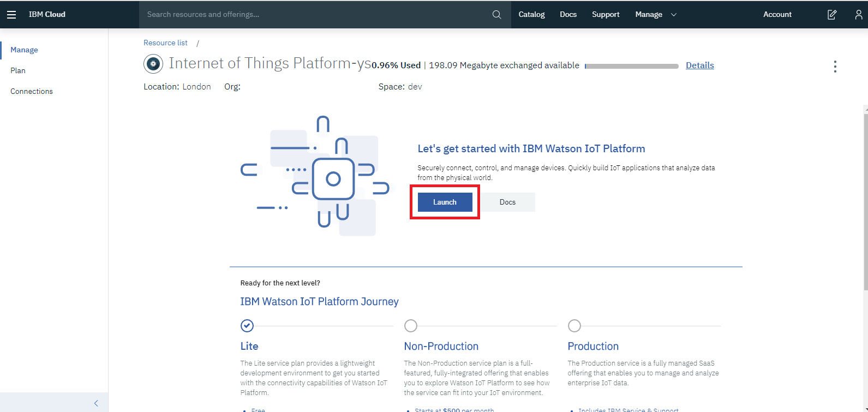Click IBM Watson IoT Platform Journey heading

pos(319,301)
